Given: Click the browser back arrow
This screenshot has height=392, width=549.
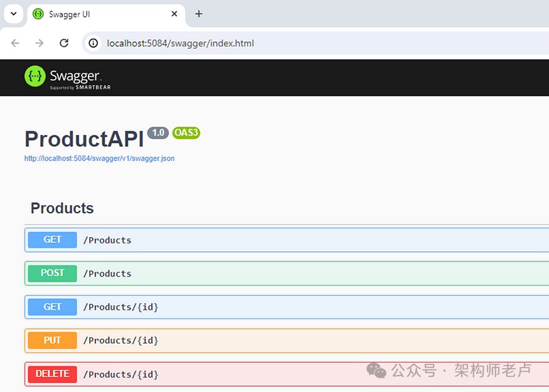Looking at the screenshot, I should 15,43.
